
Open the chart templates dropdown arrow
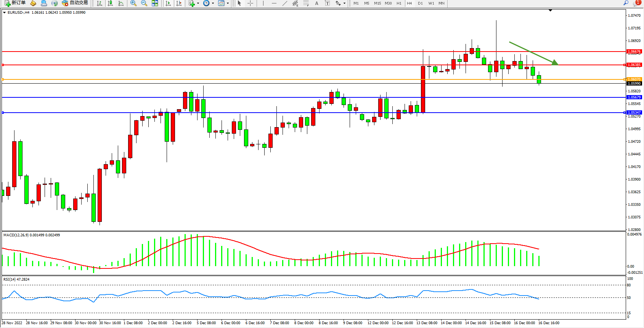(228, 3)
